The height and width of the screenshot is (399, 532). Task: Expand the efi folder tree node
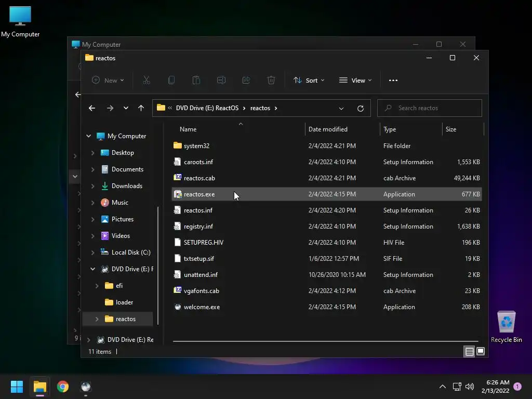[x=97, y=286]
